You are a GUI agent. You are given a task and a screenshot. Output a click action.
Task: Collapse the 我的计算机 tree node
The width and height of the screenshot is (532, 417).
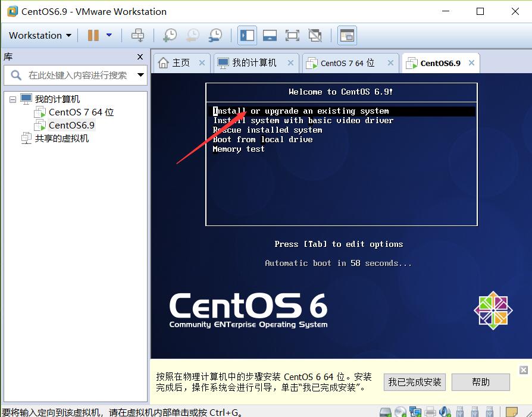[12, 99]
